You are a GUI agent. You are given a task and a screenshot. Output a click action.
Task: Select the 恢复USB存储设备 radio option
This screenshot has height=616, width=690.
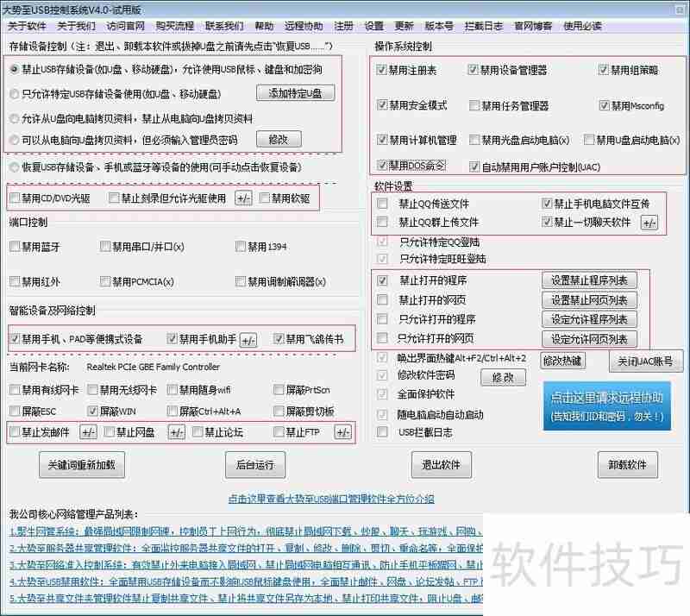point(15,167)
